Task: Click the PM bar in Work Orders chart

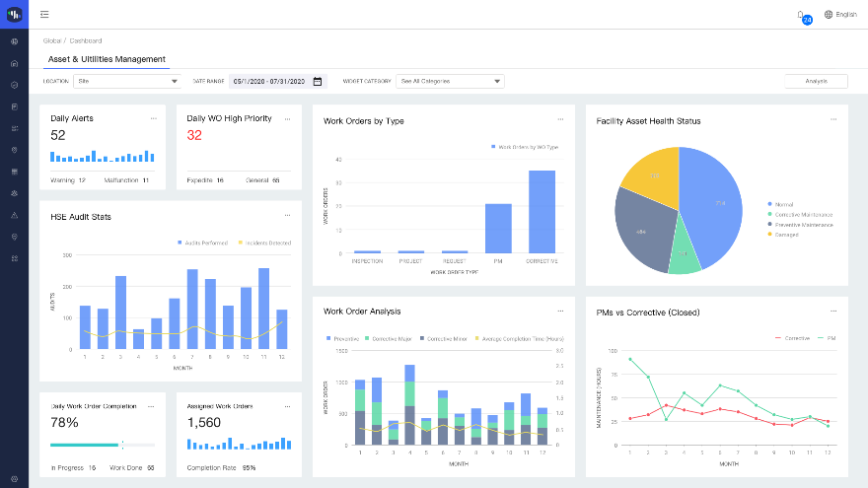Action: click(x=498, y=229)
